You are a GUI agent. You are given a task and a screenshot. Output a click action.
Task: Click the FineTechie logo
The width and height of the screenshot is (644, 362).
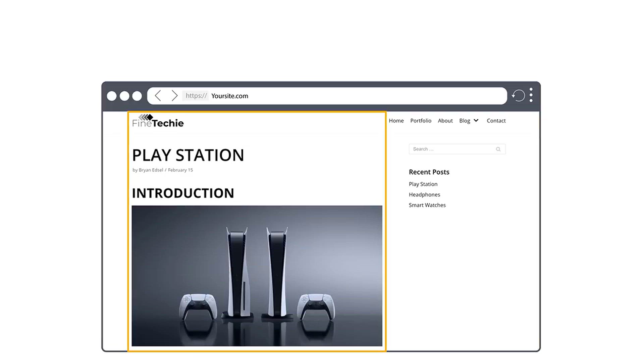pyautogui.click(x=158, y=121)
